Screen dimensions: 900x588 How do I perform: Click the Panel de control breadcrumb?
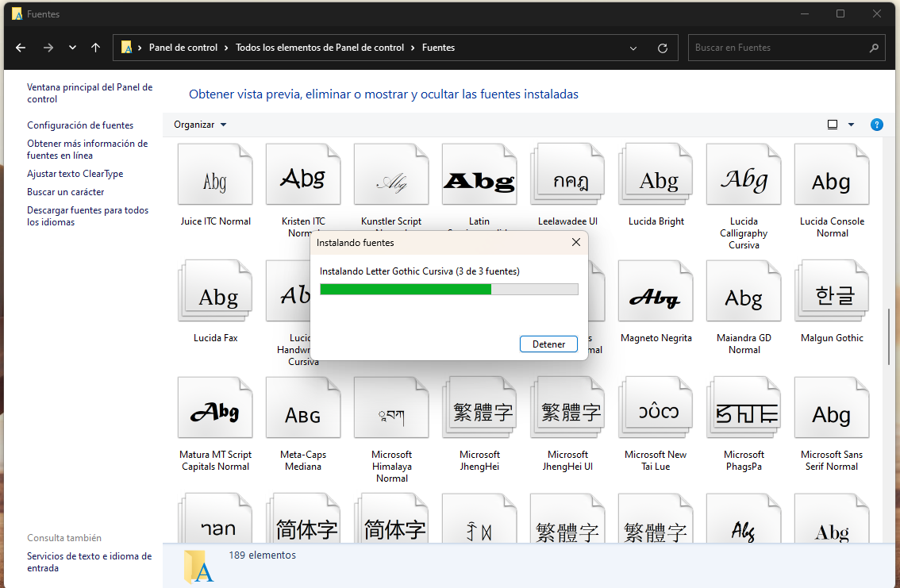tap(183, 48)
